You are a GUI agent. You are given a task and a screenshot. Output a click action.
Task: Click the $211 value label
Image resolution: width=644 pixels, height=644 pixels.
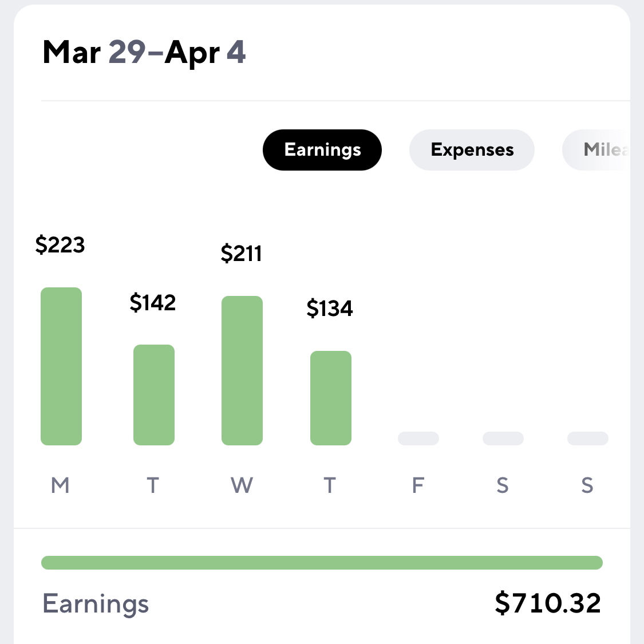[241, 253]
